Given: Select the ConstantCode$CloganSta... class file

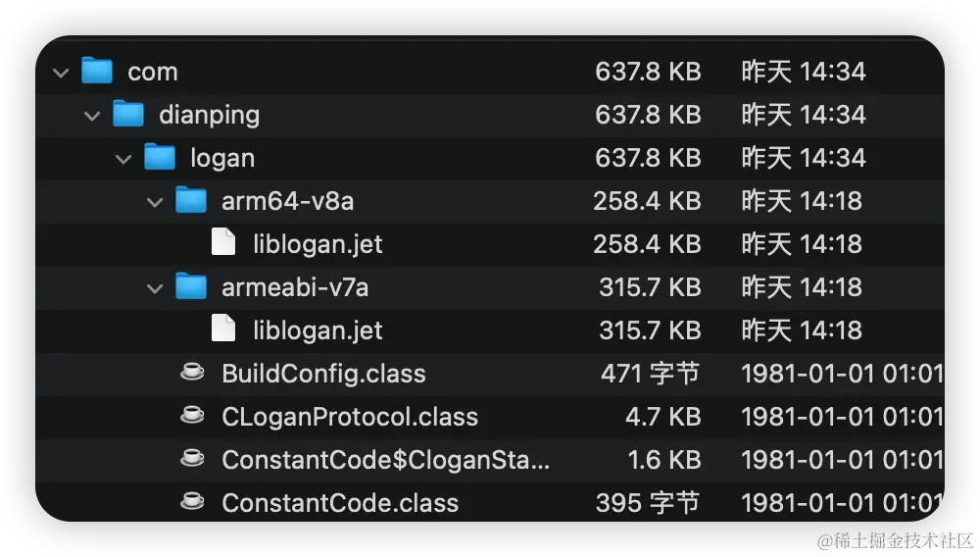Looking at the screenshot, I should pos(385,459).
